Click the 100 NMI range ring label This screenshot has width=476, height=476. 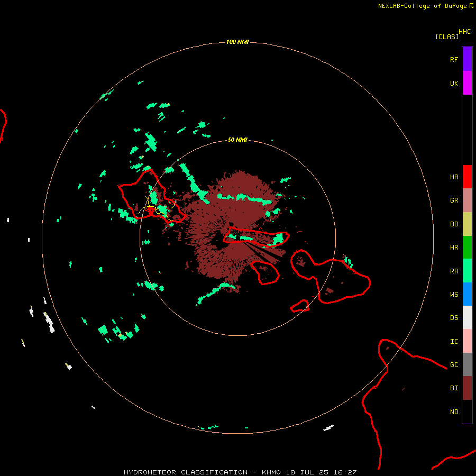click(x=237, y=42)
